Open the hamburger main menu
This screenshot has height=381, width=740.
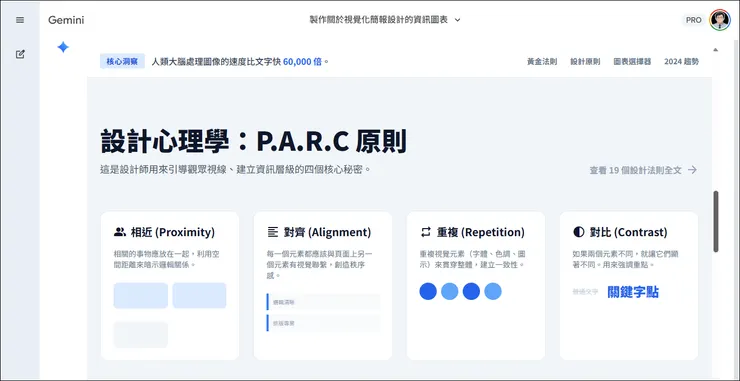[20, 20]
